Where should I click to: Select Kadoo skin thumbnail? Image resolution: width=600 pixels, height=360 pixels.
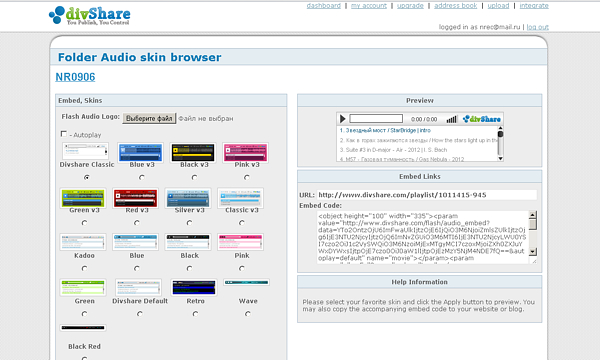(x=83, y=242)
